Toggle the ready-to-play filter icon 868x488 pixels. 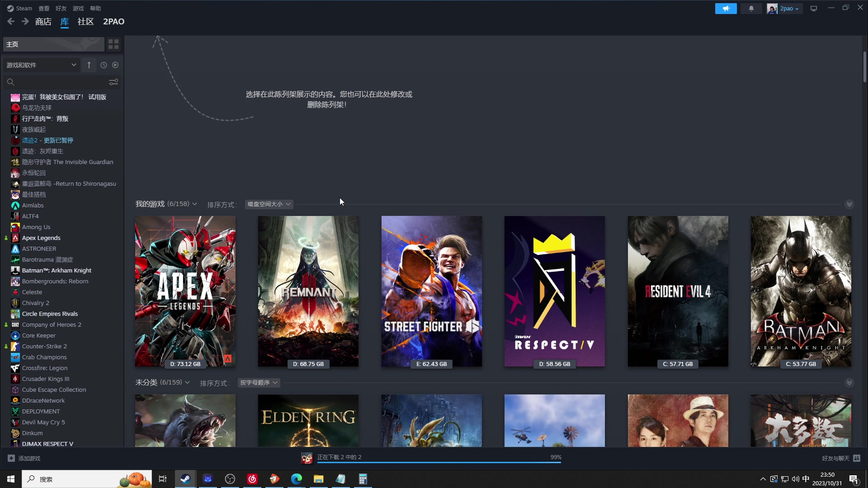(115, 65)
